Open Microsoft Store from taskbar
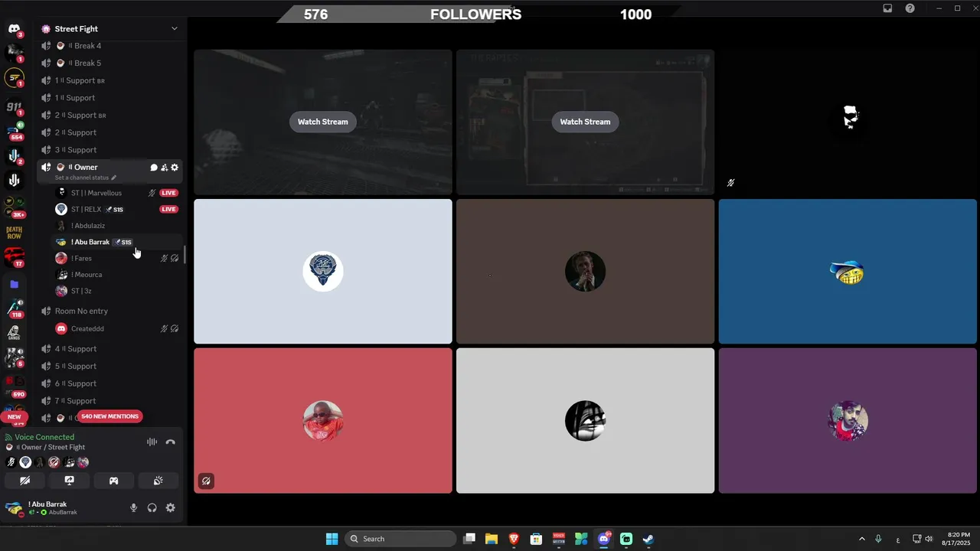Image resolution: width=980 pixels, height=551 pixels. [x=537, y=539]
